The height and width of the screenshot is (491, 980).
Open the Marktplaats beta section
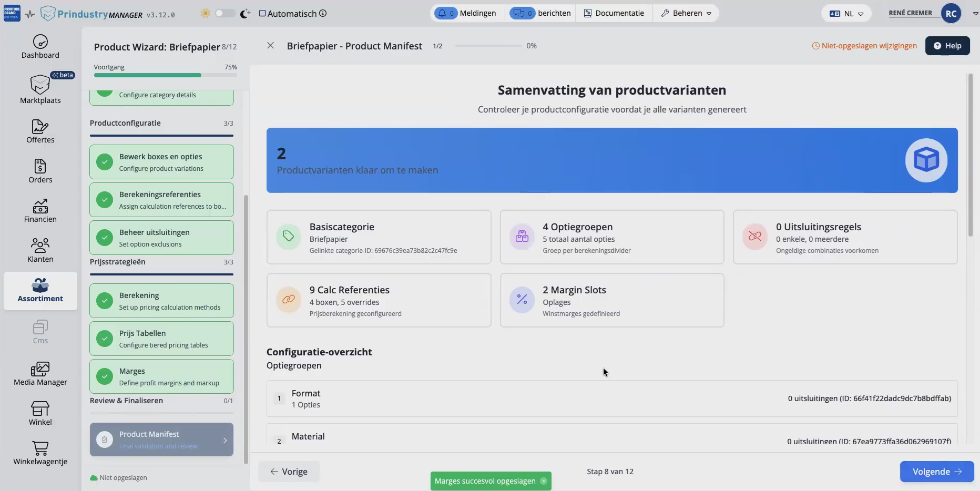[x=40, y=89]
